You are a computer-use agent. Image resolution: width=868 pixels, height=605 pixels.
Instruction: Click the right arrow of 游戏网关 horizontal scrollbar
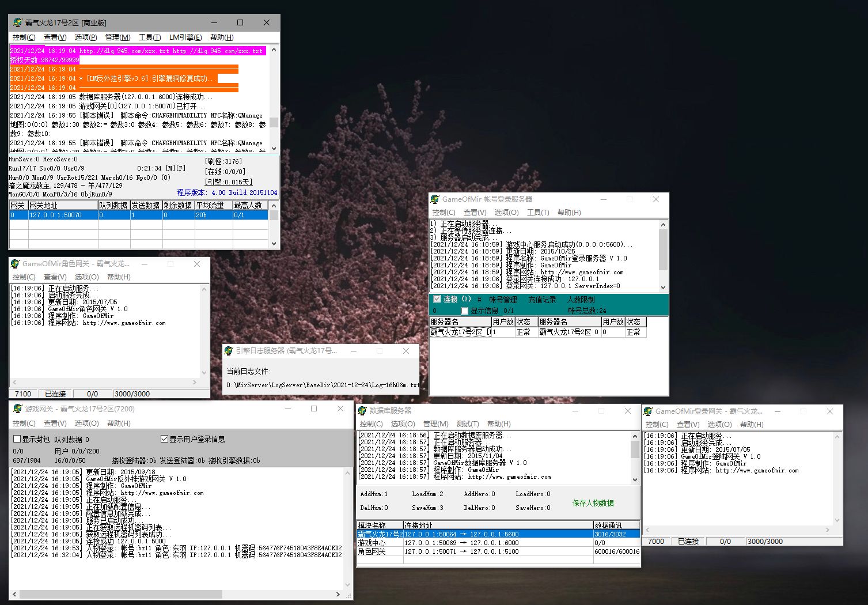click(x=339, y=593)
